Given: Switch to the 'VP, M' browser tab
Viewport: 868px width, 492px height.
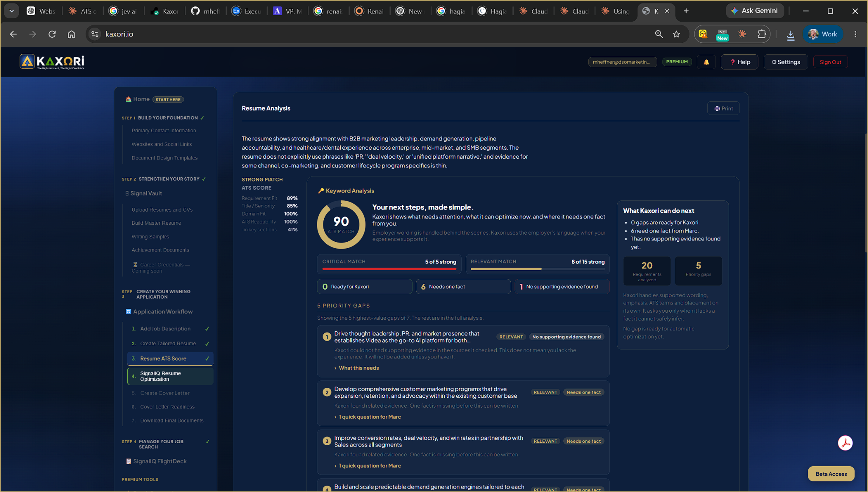Looking at the screenshot, I should click(288, 11).
